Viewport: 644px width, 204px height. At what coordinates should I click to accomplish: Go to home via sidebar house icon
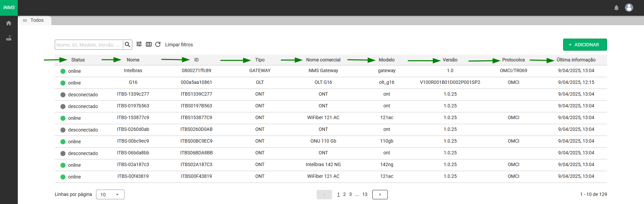click(x=9, y=23)
